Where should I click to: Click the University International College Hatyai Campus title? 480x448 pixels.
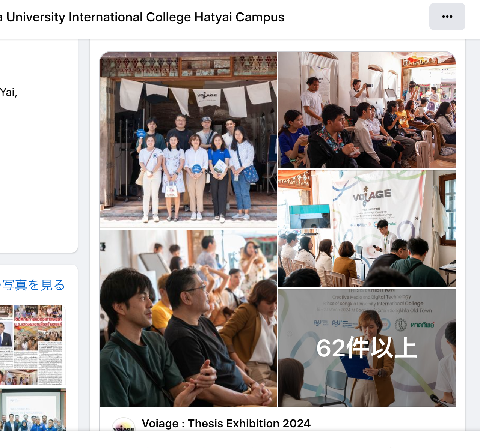click(x=142, y=17)
